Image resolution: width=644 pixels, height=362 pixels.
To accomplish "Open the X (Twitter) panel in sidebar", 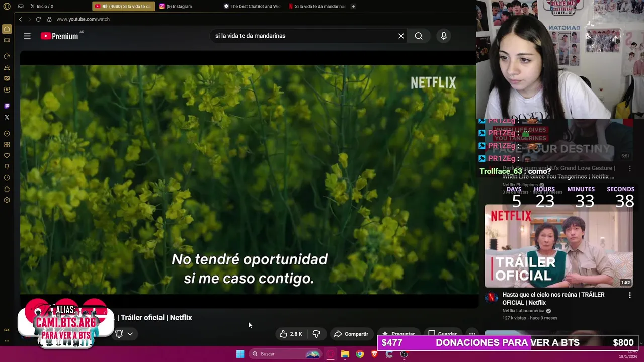I will [x=7, y=117].
